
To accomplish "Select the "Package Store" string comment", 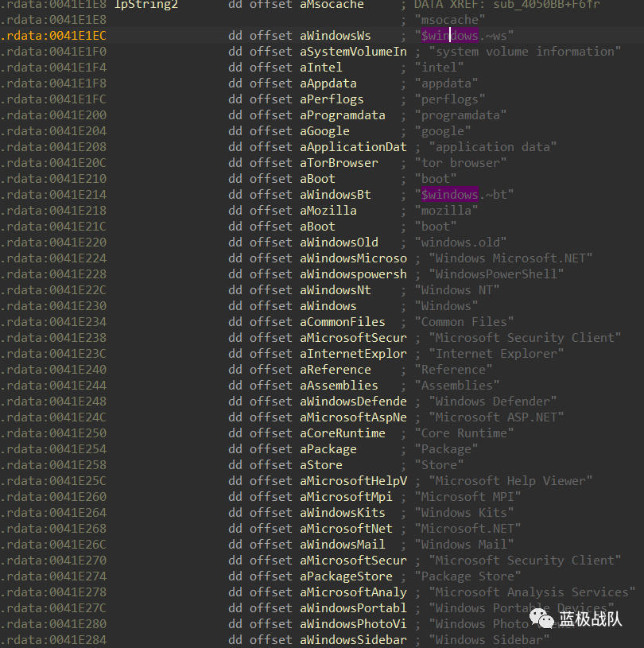I will [x=467, y=576].
